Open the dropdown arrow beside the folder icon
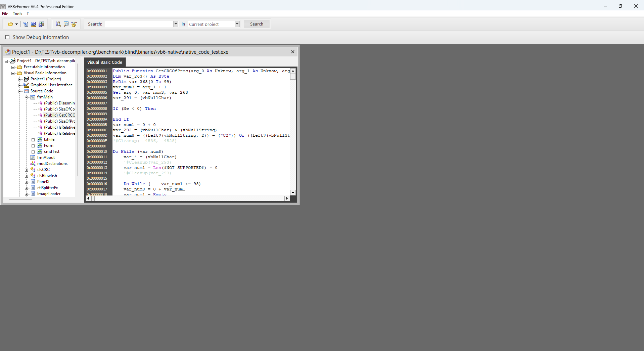The image size is (644, 351). pos(16,24)
